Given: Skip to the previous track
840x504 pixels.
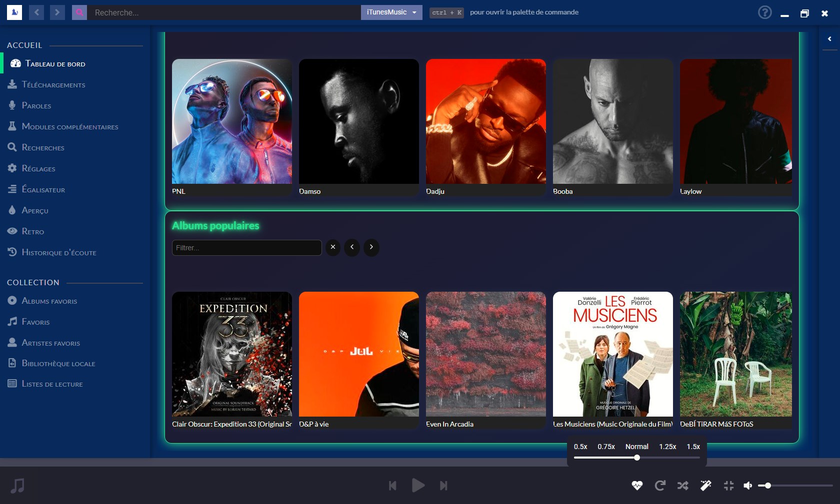Looking at the screenshot, I should [392, 486].
